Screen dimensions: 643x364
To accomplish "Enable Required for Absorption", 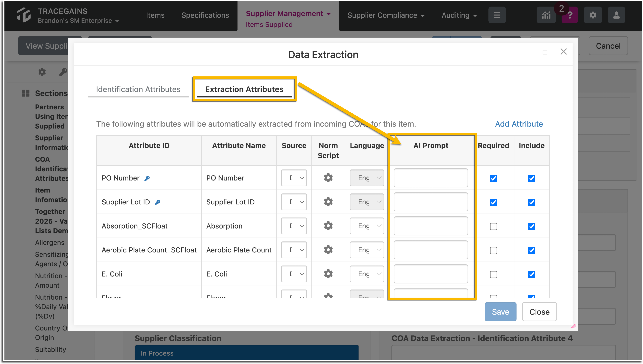I will coord(493,227).
